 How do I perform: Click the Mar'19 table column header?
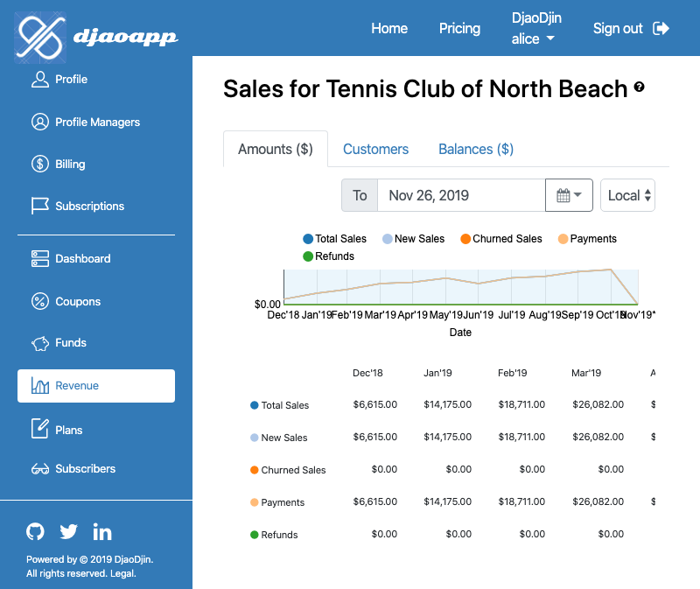pyautogui.click(x=586, y=373)
